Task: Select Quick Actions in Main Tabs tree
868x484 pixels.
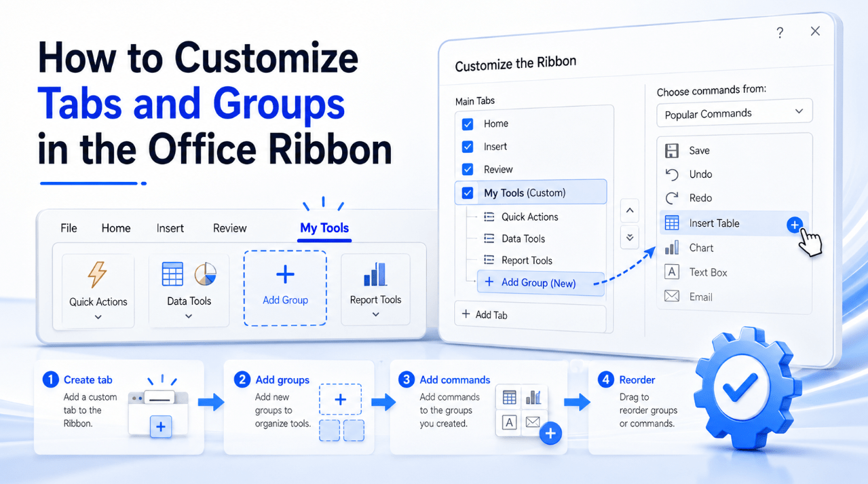Action: coord(530,217)
